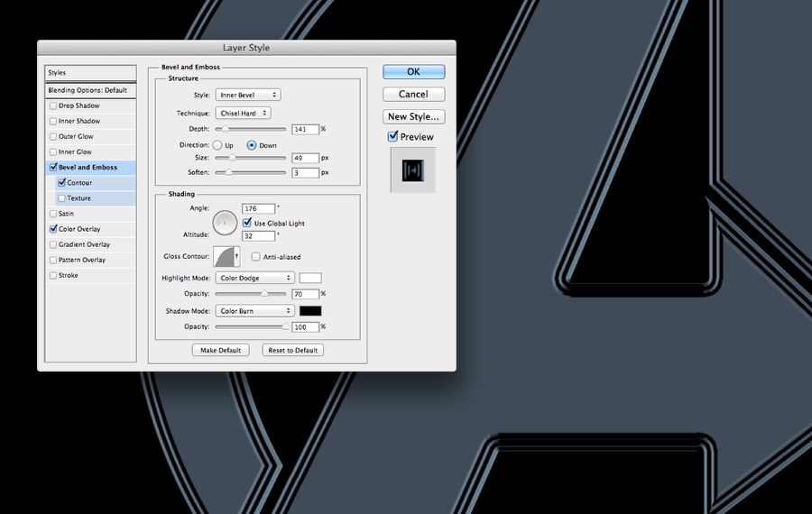Click the angle and altitude dial
Screen dimensions: 812x514
click(225, 223)
